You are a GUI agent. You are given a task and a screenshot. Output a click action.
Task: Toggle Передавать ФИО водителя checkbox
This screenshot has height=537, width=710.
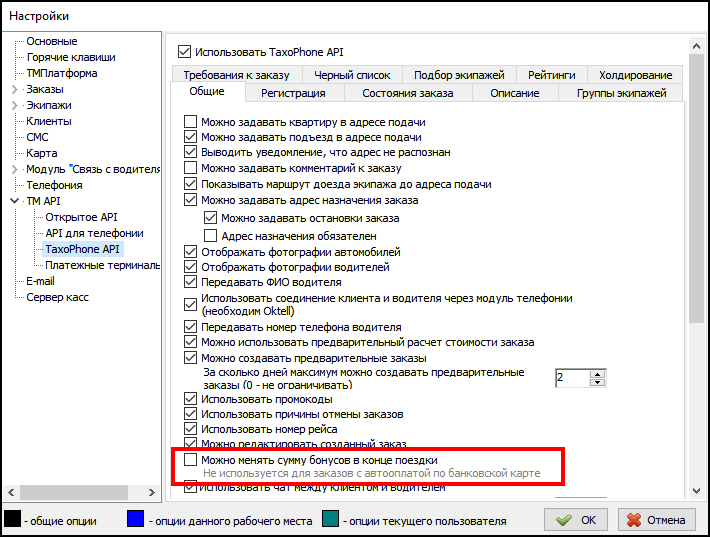coord(190,282)
